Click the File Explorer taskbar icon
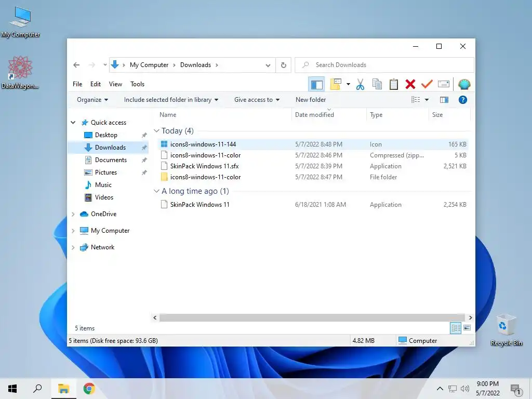 click(x=63, y=389)
